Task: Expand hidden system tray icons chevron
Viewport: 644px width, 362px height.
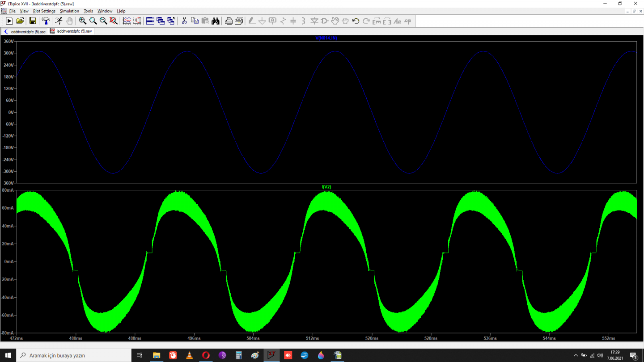Action: pyautogui.click(x=576, y=355)
